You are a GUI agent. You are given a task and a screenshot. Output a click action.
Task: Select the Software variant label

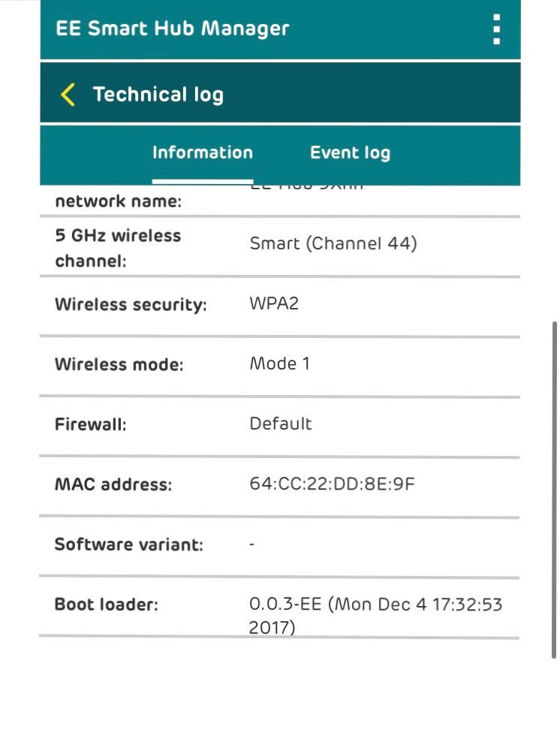128,544
